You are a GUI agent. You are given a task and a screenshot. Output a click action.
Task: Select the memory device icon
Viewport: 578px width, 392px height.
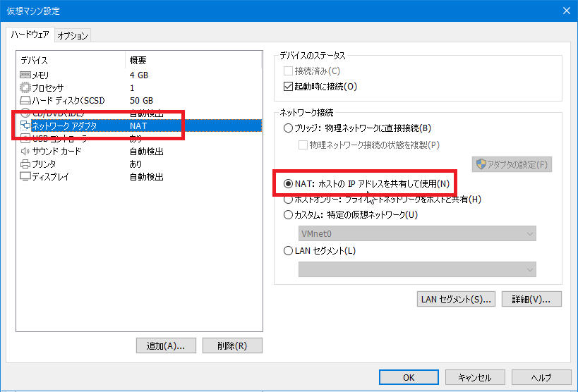25,75
